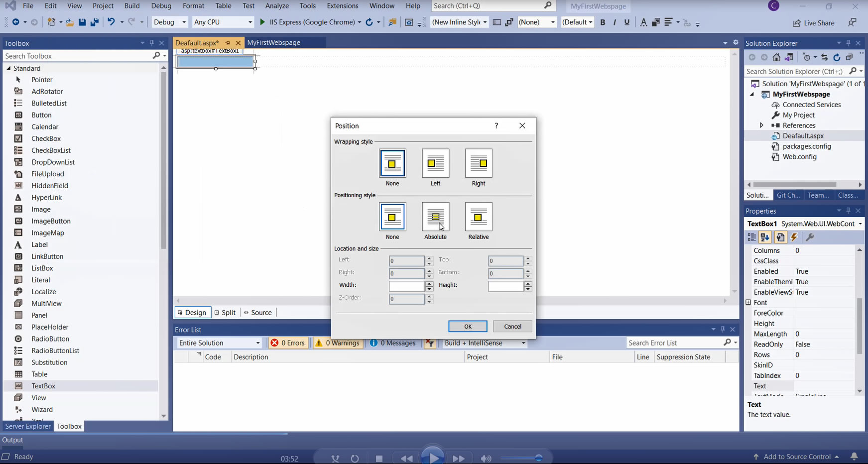Click the green Start debugging arrow

click(x=262, y=22)
